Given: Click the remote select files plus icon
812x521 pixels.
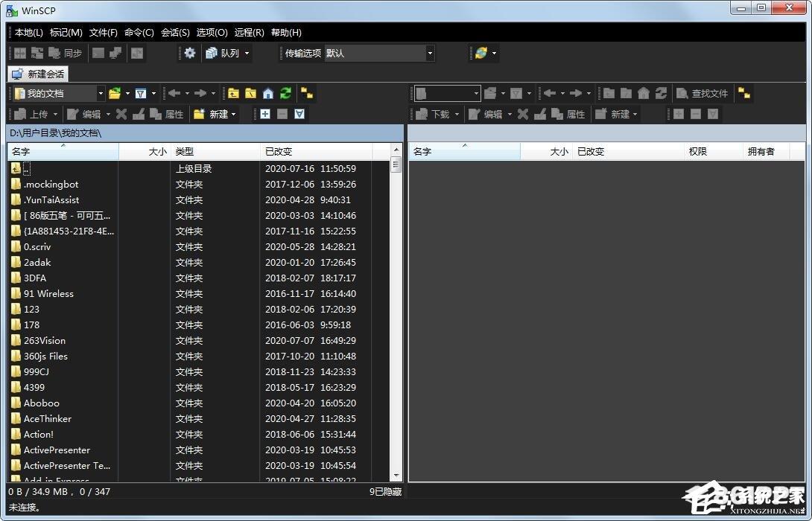Looking at the screenshot, I should pyautogui.click(x=679, y=114).
